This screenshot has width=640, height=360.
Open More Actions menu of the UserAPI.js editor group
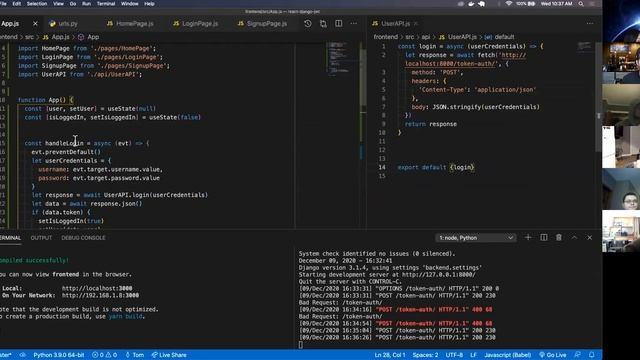(590, 24)
